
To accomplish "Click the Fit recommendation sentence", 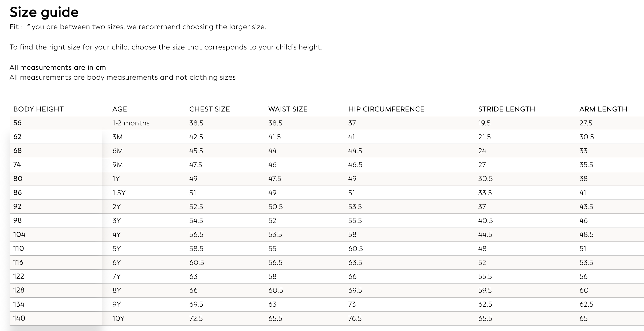I will (138, 27).
